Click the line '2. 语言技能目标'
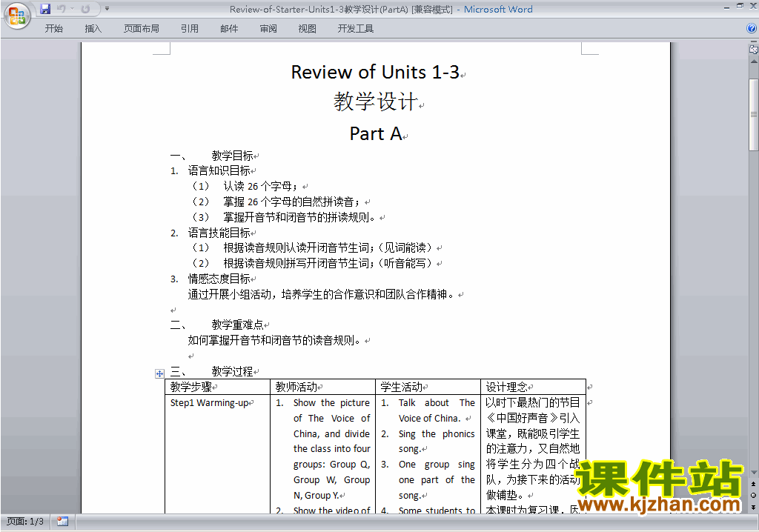The height and width of the screenshot is (532, 759). click(x=210, y=233)
